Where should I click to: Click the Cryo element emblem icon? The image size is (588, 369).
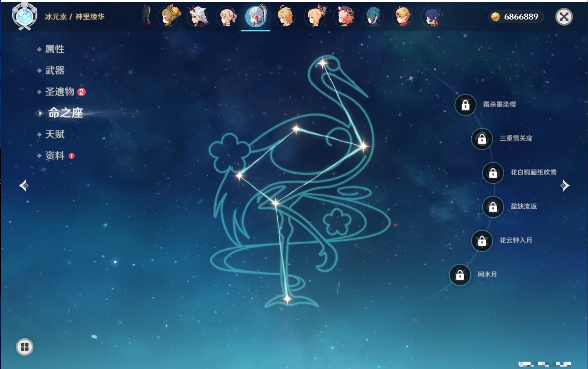coord(24,16)
